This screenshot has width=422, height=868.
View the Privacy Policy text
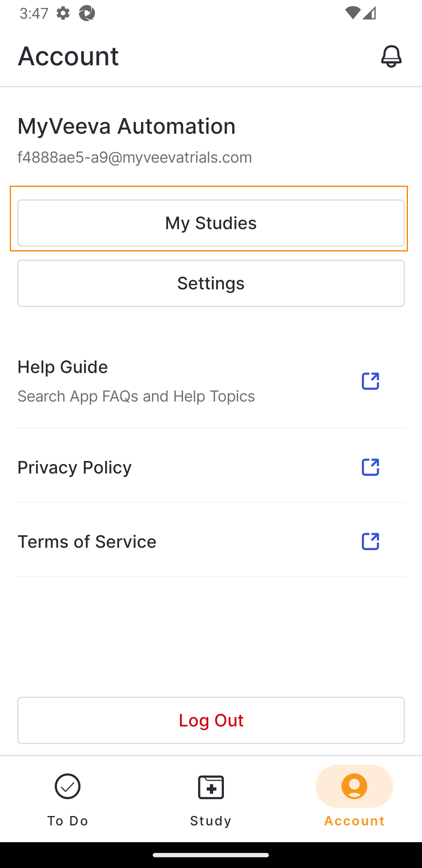75,468
